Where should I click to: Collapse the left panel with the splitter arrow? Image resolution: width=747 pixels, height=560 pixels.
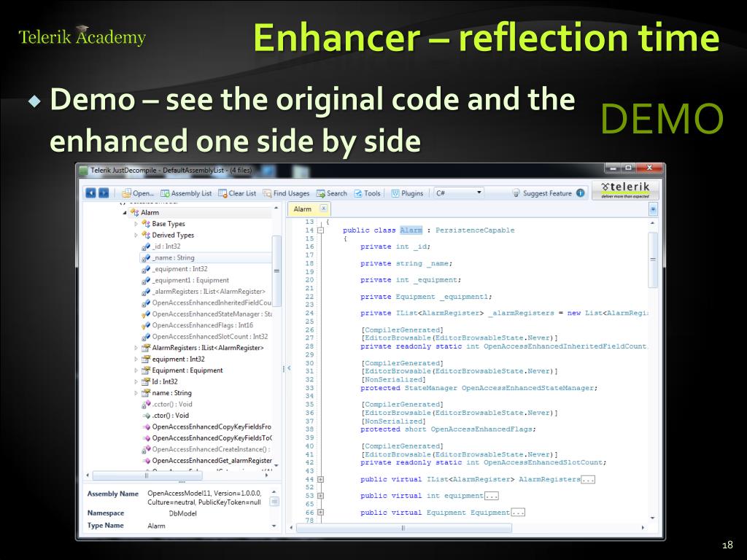pos(289,368)
